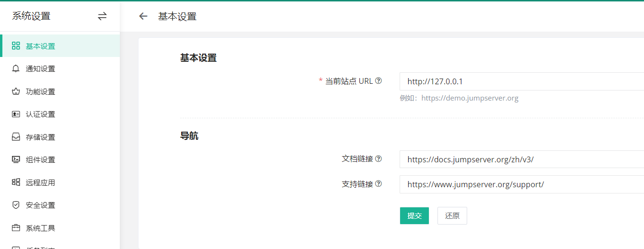The width and height of the screenshot is (644, 249).
Task: Click help icon next to 支持链接
Action: (379, 183)
